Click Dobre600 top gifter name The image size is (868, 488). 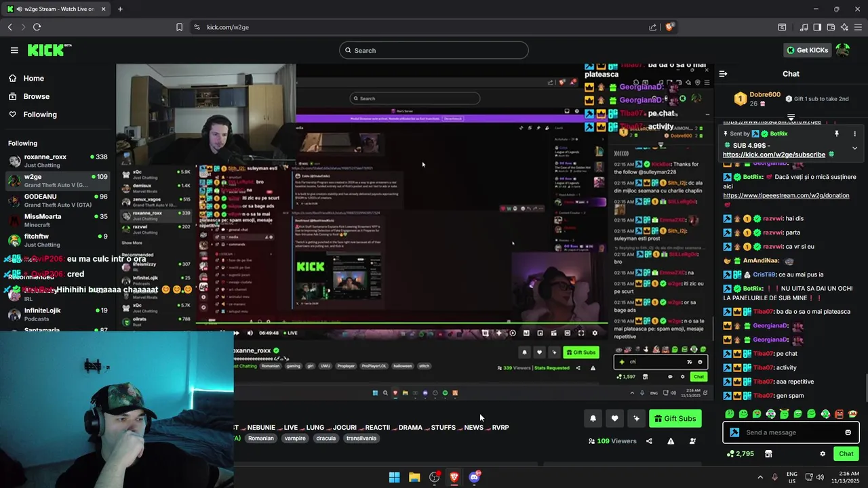pos(765,95)
